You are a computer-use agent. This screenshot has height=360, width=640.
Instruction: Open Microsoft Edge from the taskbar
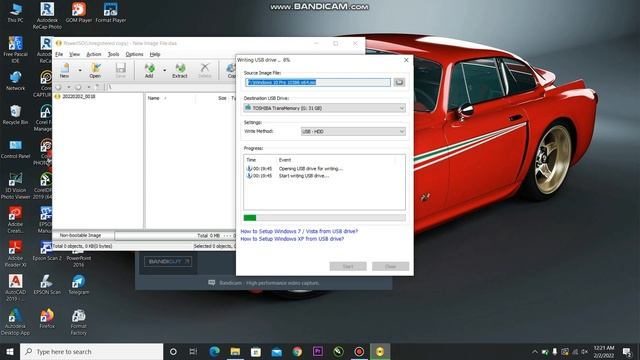click(x=214, y=351)
